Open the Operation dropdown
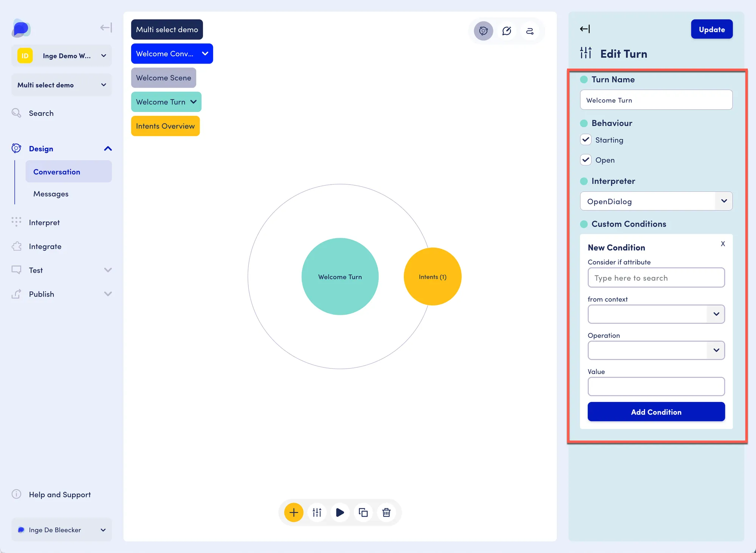This screenshot has width=756, height=553. click(656, 350)
